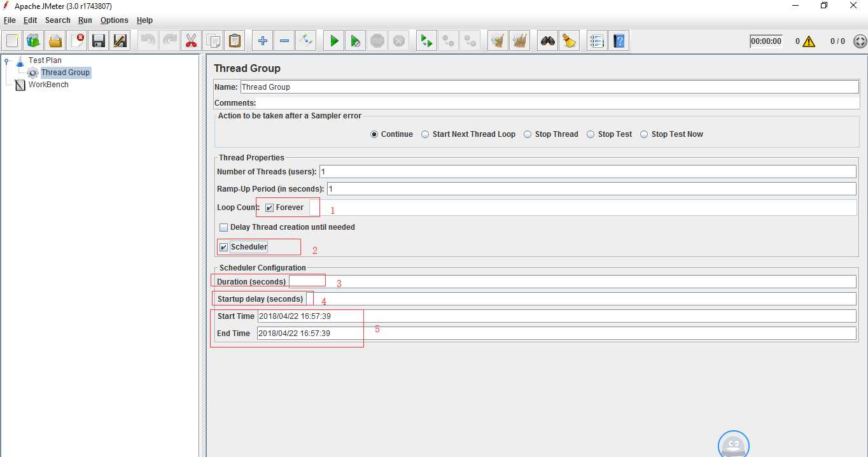Screen dimensions: 868x457
Task: Click the Thread Group panel heading
Action: pos(247,69)
